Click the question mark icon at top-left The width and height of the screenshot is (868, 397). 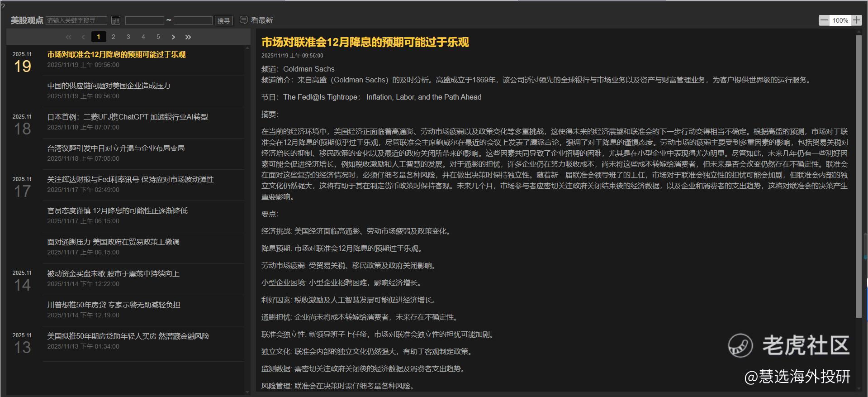pyautogui.click(x=3, y=6)
